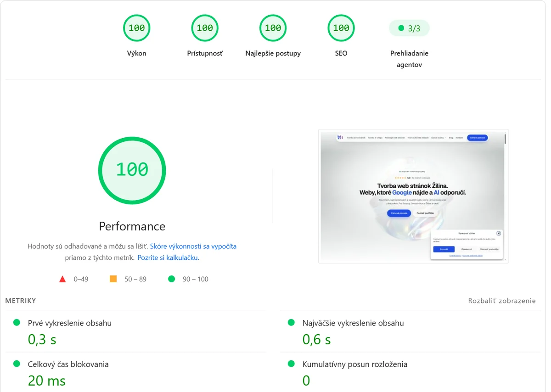The height and width of the screenshot is (392, 551).
Task: Open the page screenshot thumbnail
Action: click(x=413, y=196)
